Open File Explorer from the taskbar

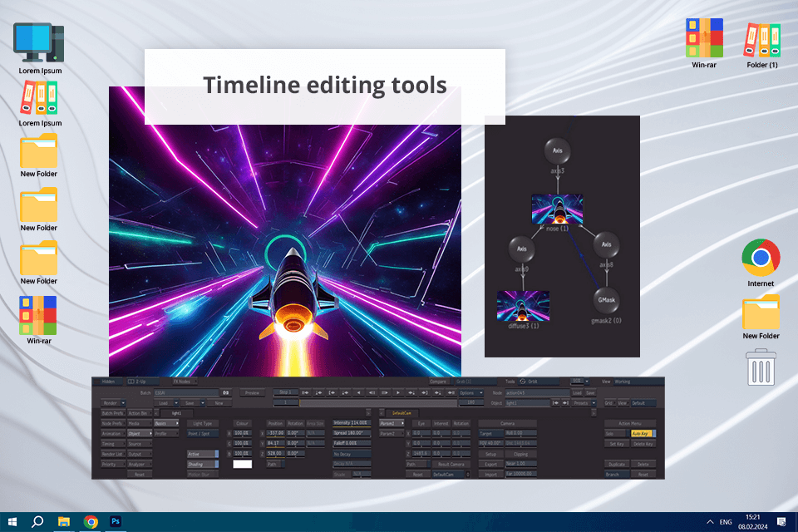[x=64, y=521]
